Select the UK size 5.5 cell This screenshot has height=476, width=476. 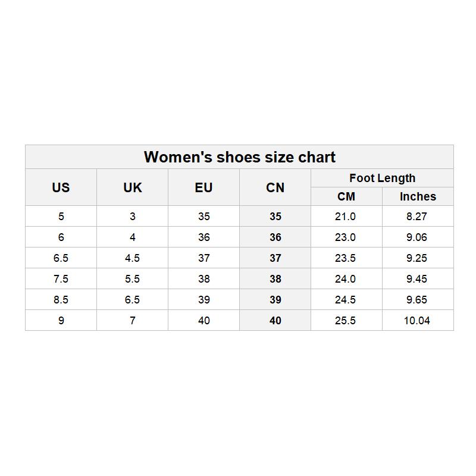[x=132, y=279]
